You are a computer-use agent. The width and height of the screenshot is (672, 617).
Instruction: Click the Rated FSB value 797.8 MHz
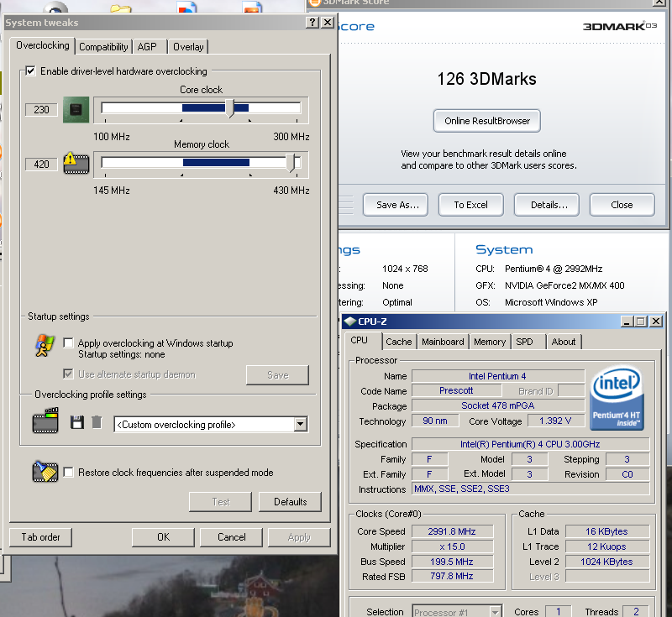[x=453, y=577]
